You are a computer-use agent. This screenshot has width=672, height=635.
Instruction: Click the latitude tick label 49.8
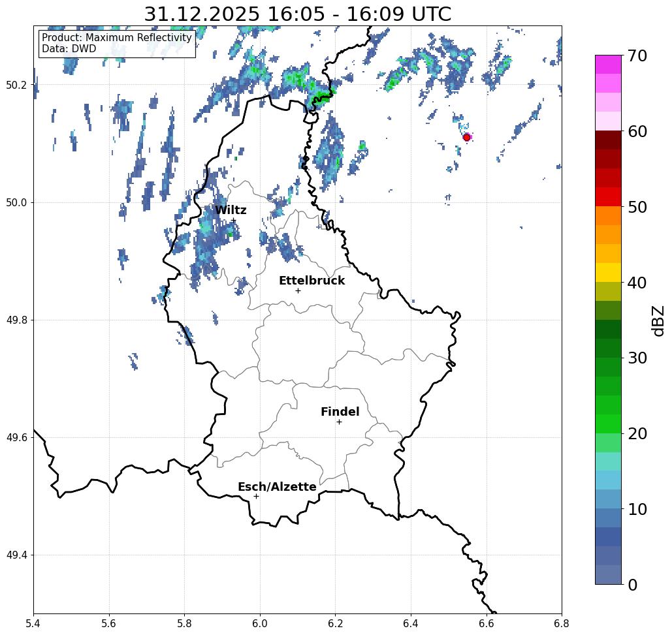[16, 320]
